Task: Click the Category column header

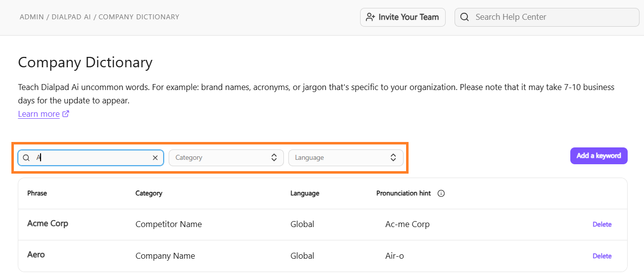Action: (149, 193)
